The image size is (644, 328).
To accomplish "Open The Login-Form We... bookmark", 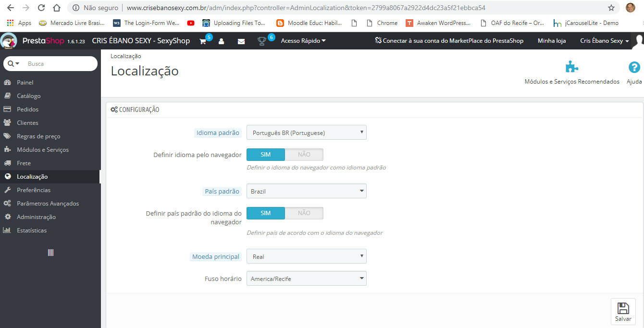I will click(146, 23).
